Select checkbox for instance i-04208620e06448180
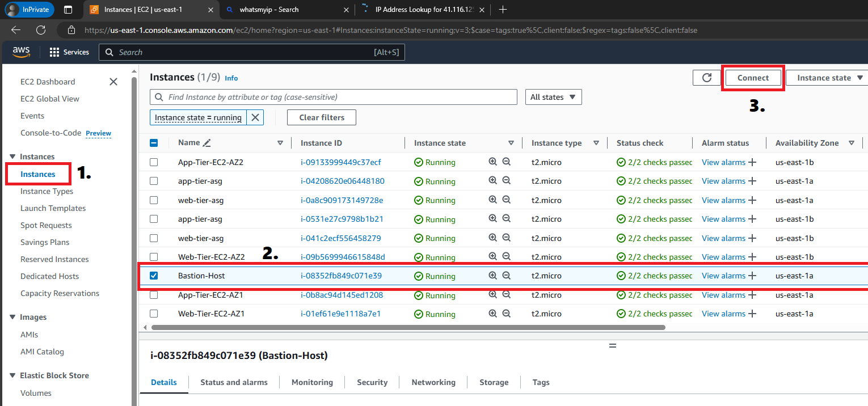Screen dimensions: 868x406 point(154,181)
